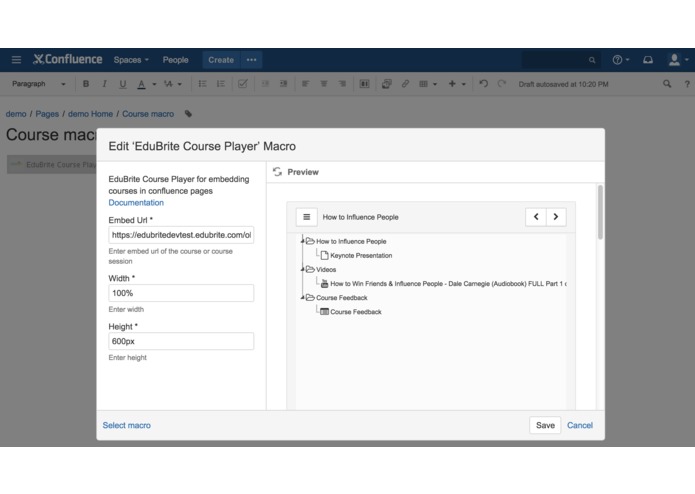
Task: Open the help menu icon
Action: tap(620, 59)
